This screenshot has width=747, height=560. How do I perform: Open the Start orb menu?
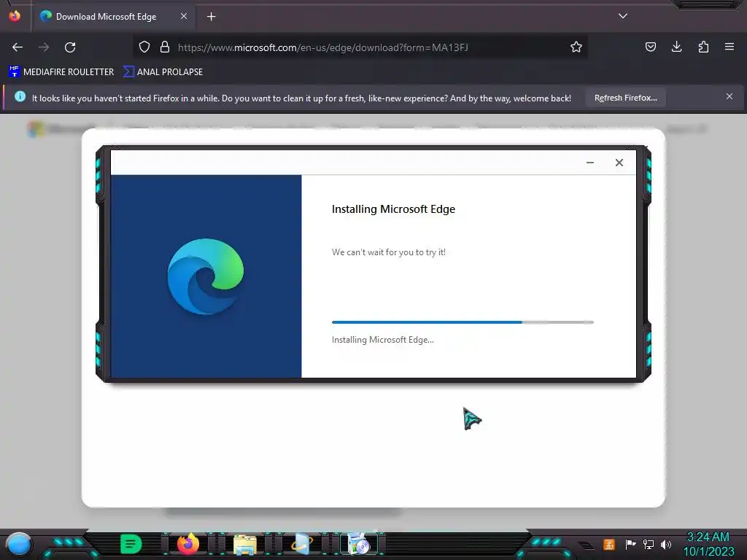(19, 544)
